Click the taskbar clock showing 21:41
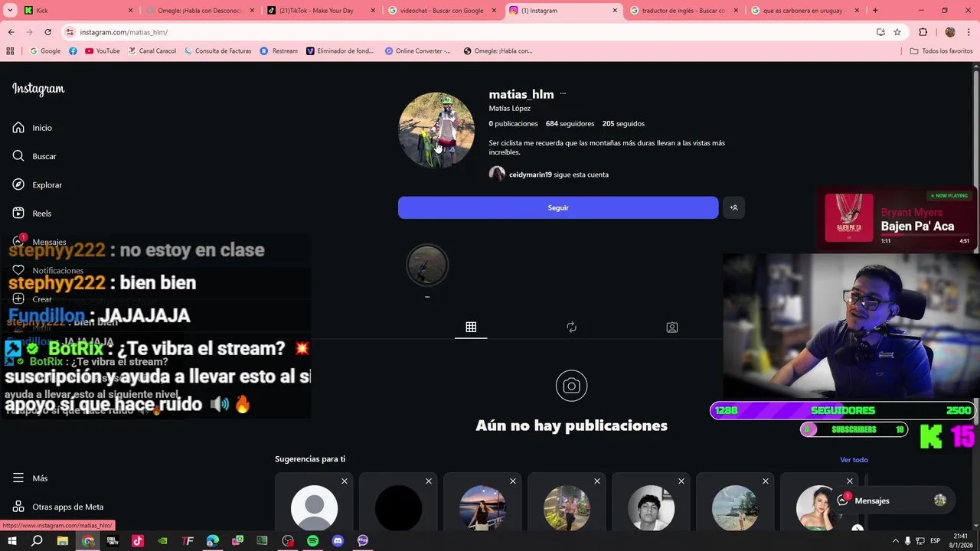The width and height of the screenshot is (980, 551). click(961, 540)
